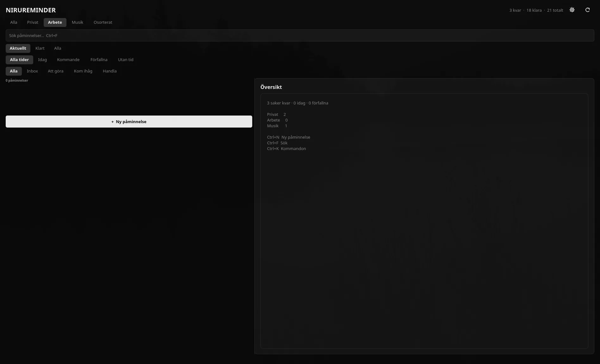Select the Arbete category tab
Viewport: 600px width, 364px height.
[55, 22]
